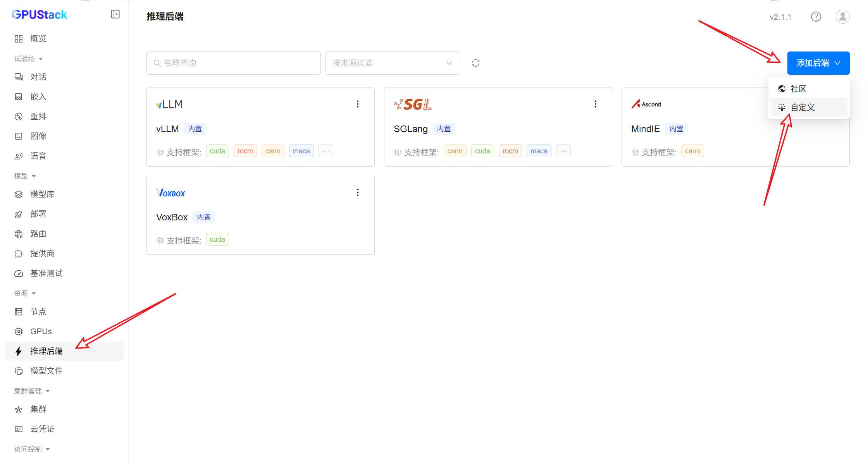This screenshot has height=464, width=868.
Task: Click the cuda tag on the VoxBox card
Action: coord(217,239)
